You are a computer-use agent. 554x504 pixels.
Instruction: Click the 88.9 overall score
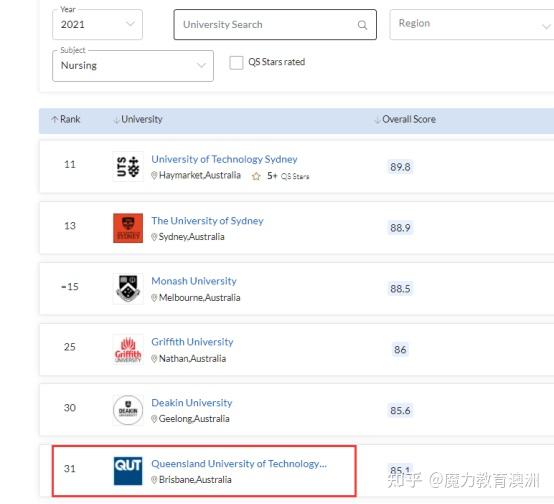coord(400,228)
